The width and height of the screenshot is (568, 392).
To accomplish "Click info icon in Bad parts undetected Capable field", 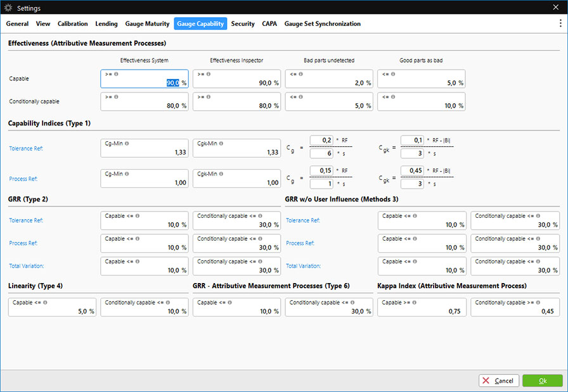I will tap(300, 74).
